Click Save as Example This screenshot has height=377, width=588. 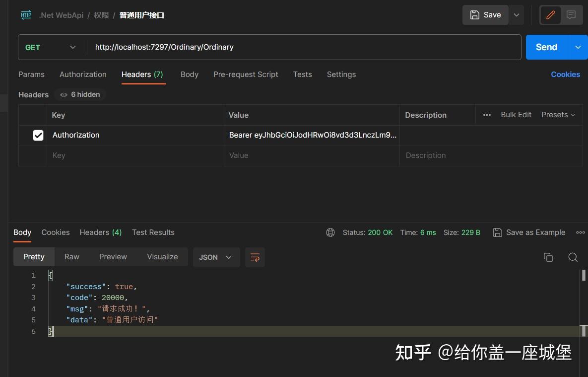coord(529,232)
